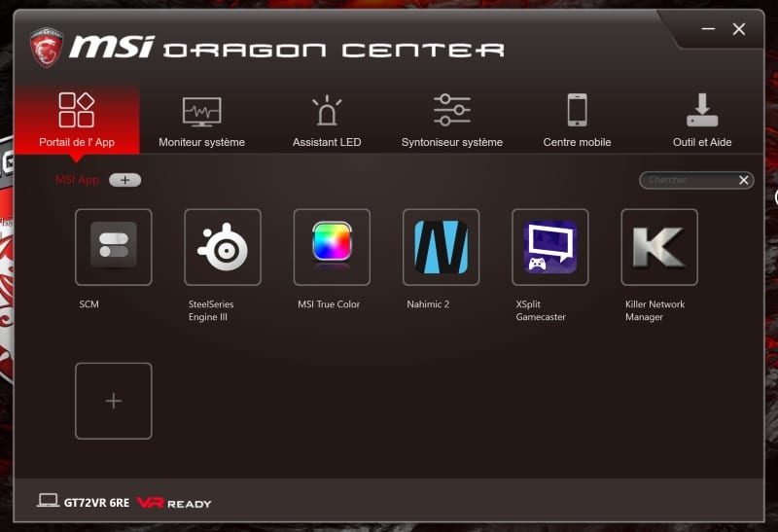Clear the search field with X

click(743, 180)
